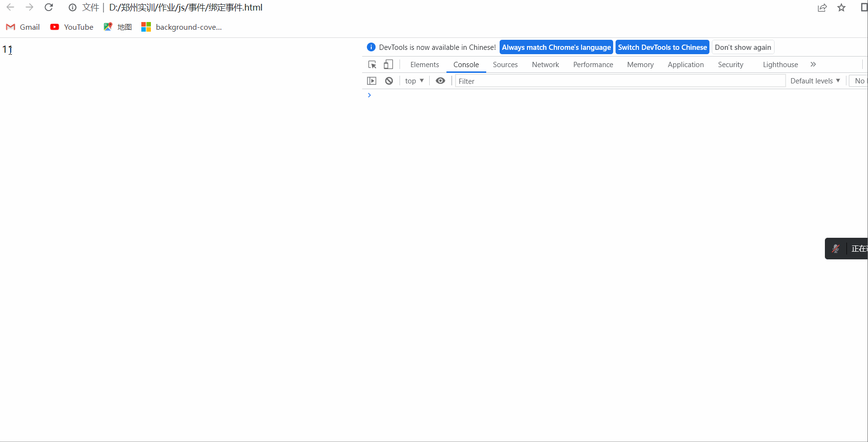Image resolution: width=868 pixels, height=442 pixels.
Task: Clear the console messages
Action: click(x=388, y=81)
